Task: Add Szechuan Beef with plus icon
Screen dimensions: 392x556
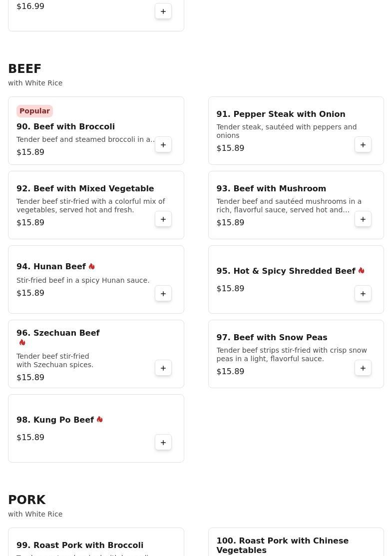Action: click(163, 368)
